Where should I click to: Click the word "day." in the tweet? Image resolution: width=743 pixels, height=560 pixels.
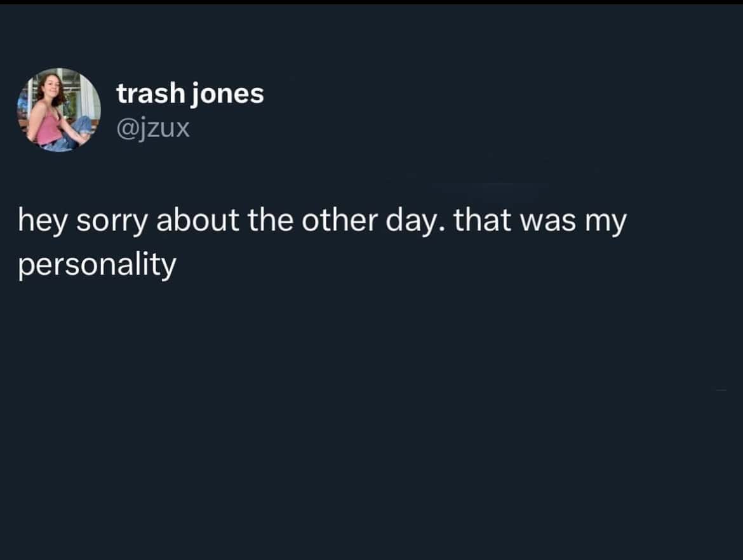click(416, 222)
